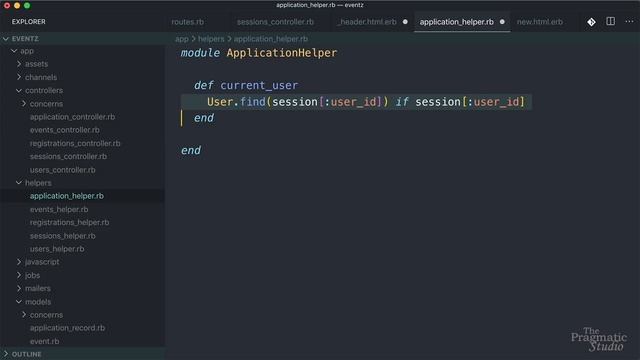Click the final 'end' closing module
Image resolution: width=640 pixels, height=360 pixels.
pos(191,151)
